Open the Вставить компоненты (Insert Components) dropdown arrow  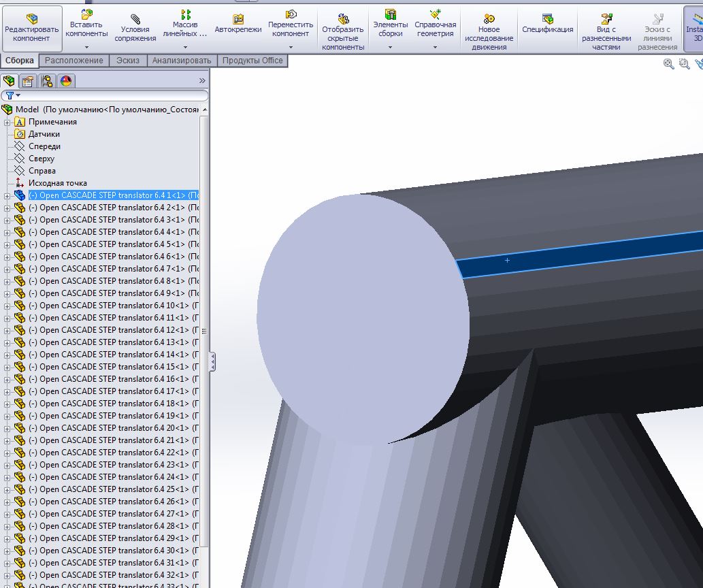point(86,48)
